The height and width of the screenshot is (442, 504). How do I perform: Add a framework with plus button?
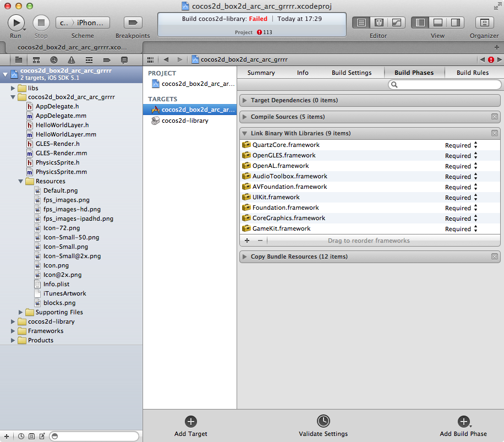click(247, 241)
